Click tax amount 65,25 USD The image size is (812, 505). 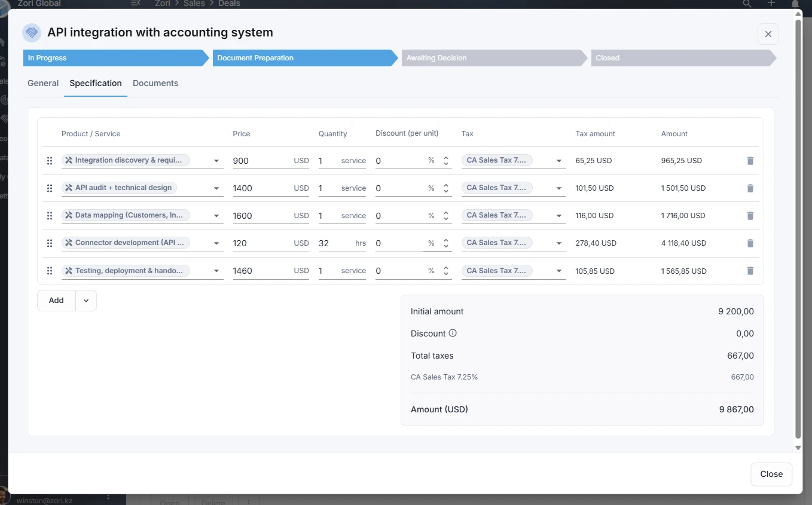(594, 161)
